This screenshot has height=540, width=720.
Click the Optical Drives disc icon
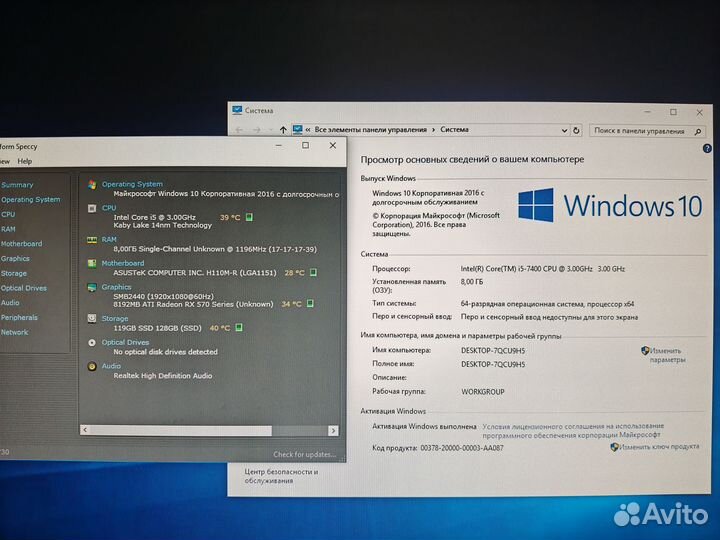pos(92,342)
